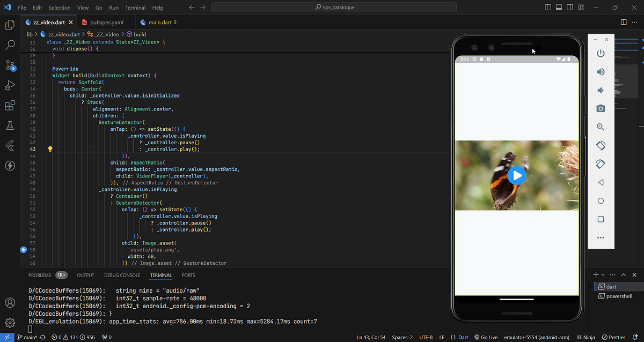Select the Testing beaker icon

(10, 125)
